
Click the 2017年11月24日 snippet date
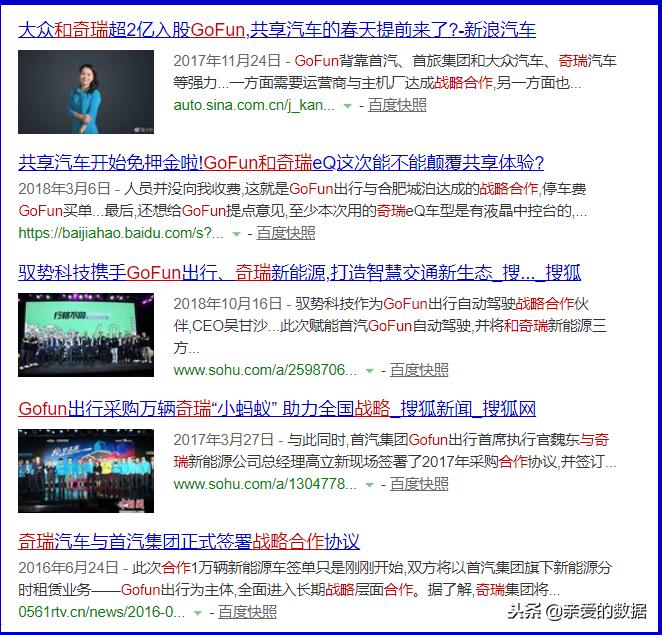pyautogui.click(x=227, y=61)
